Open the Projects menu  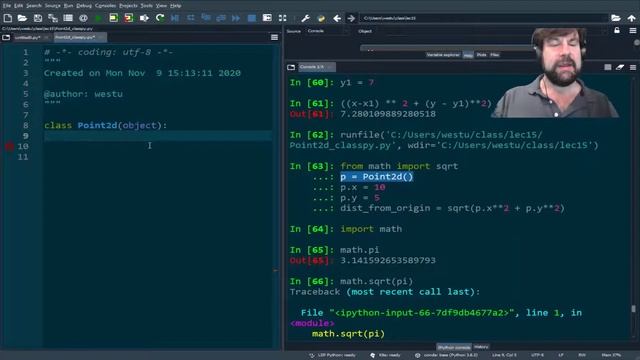click(129, 6)
